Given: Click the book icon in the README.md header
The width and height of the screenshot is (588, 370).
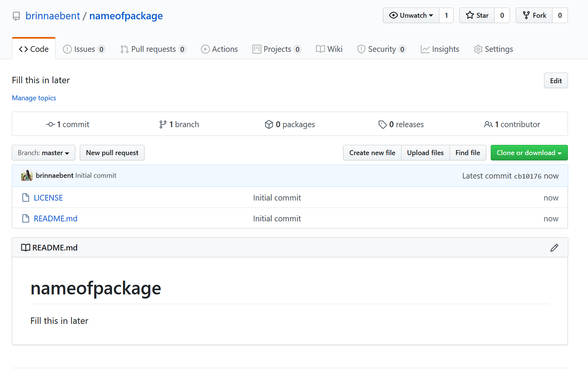Looking at the screenshot, I should [x=26, y=247].
